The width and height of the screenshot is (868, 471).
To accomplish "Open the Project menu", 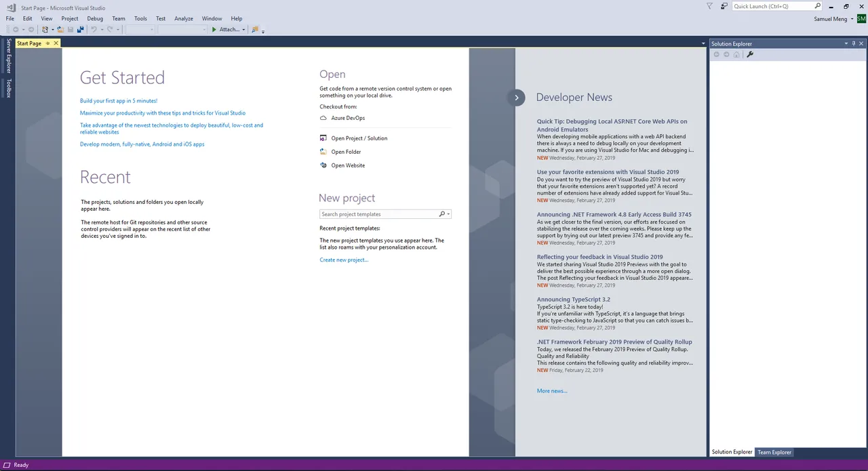I will pos(70,19).
